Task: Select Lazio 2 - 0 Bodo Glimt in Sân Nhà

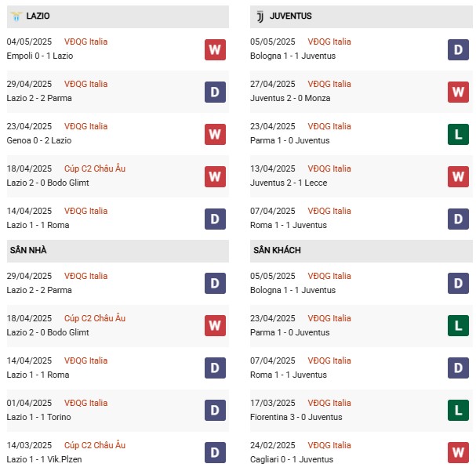Action: [48, 332]
